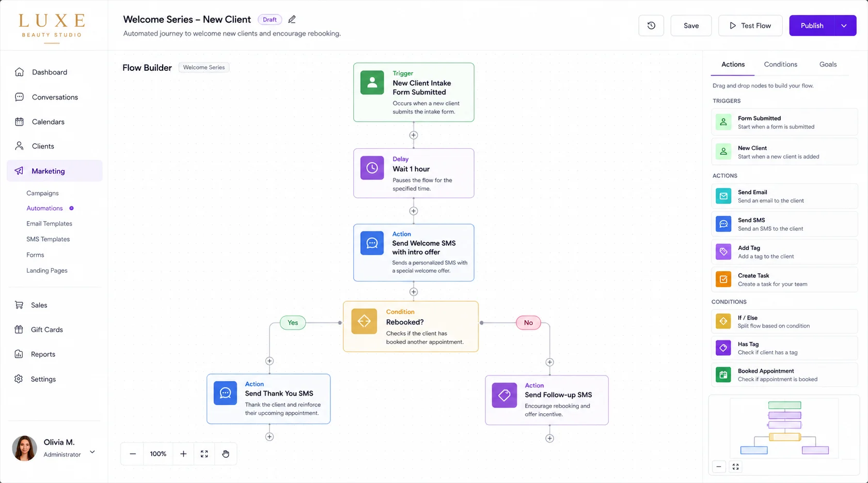Select New Client trigger in panel

[784, 152]
